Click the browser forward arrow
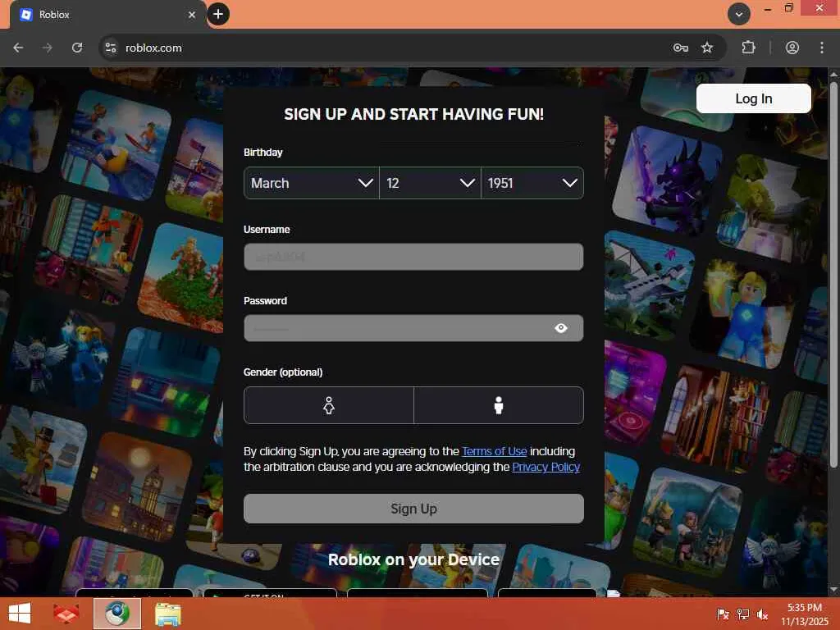This screenshot has height=630, width=840. (47, 48)
